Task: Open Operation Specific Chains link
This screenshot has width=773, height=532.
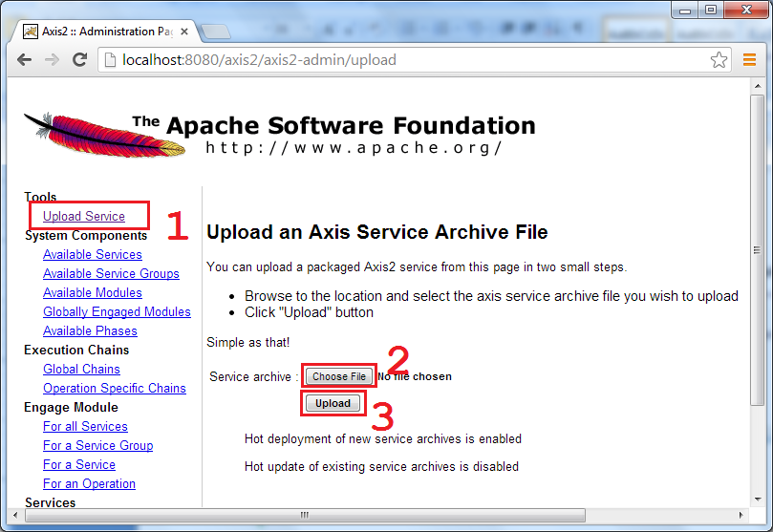Action: click(x=115, y=388)
